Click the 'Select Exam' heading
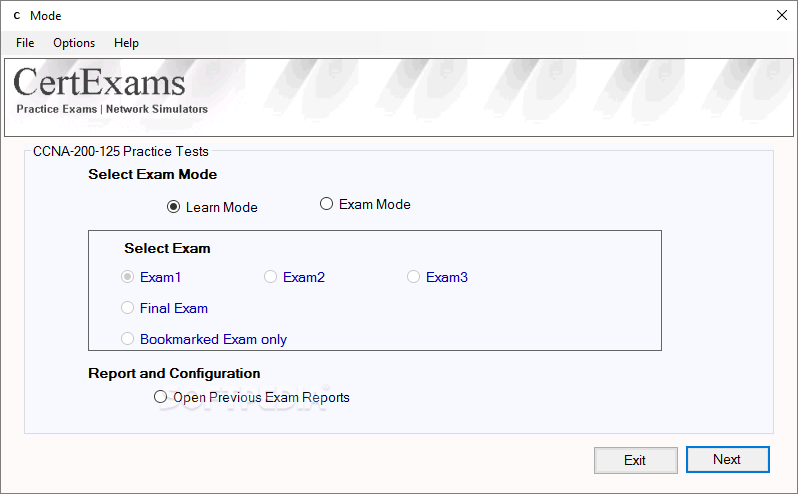798x494 pixels. [167, 248]
